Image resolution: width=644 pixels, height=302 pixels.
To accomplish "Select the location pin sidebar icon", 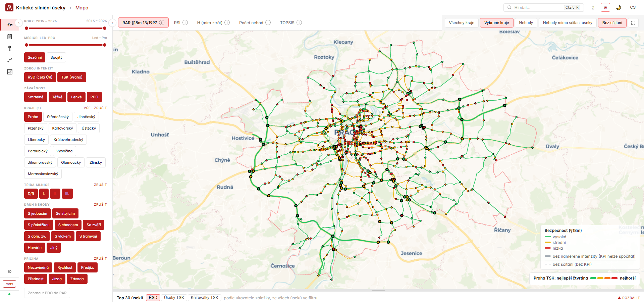I will 10,48.
